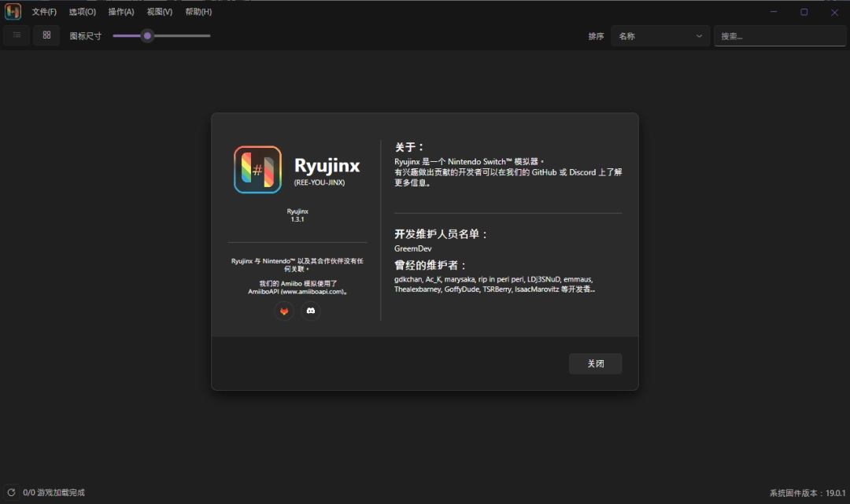Switch to grid view mode
Viewport: 850px width, 504px height.
pyautogui.click(x=46, y=35)
